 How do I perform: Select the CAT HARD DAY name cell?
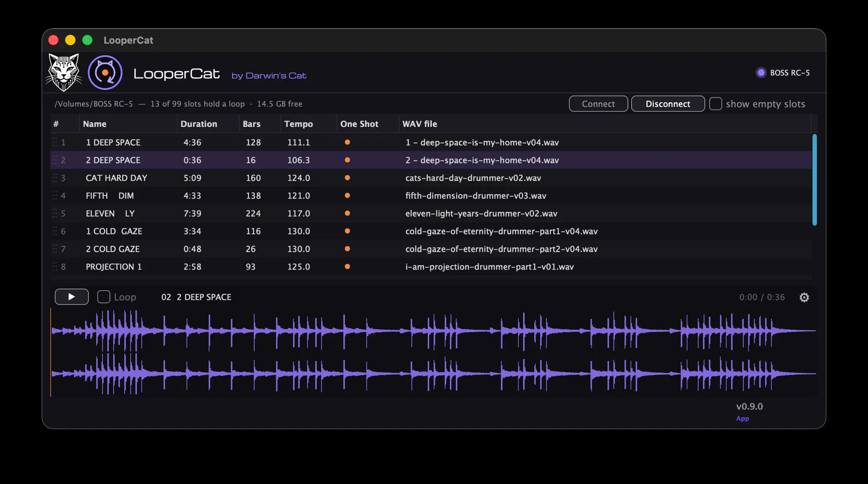pyautogui.click(x=117, y=178)
